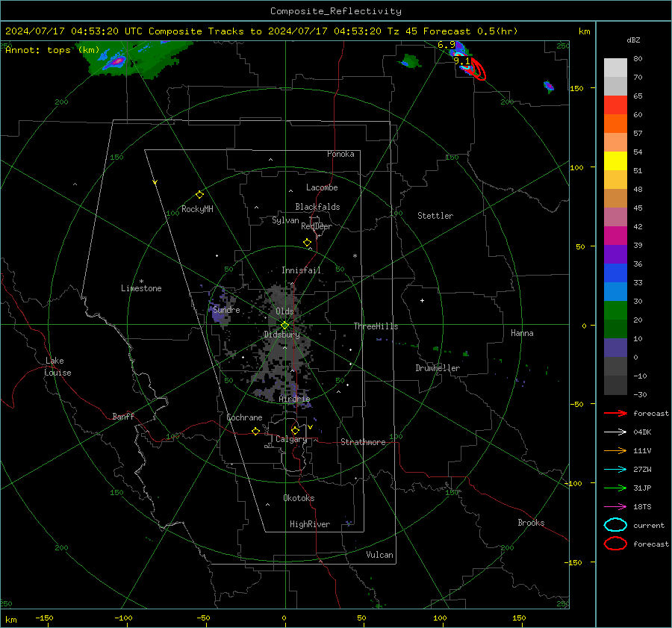Select the cyan 27ZW track arrow

[x=615, y=470]
